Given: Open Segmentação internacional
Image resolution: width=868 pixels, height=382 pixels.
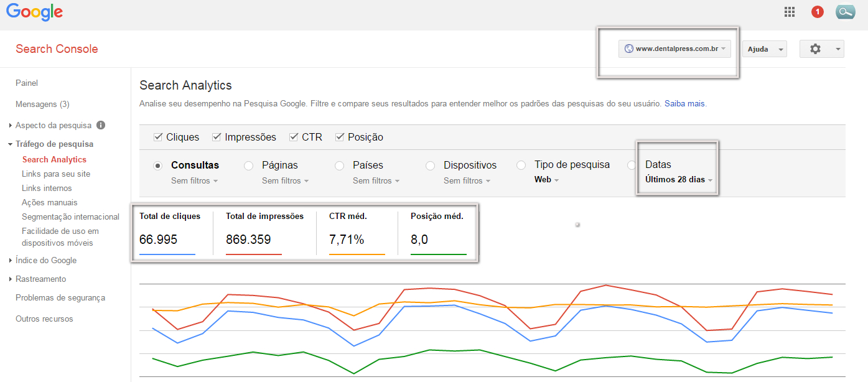Looking at the screenshot, I should pos(70,217).
